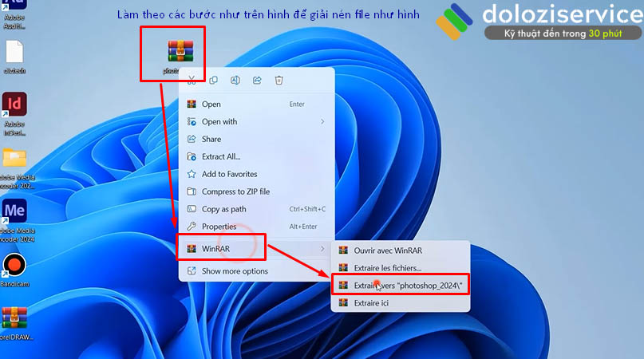Expand the Open with submenu arrow
Screen dimensions: 644x359
[x=322, y=121]
